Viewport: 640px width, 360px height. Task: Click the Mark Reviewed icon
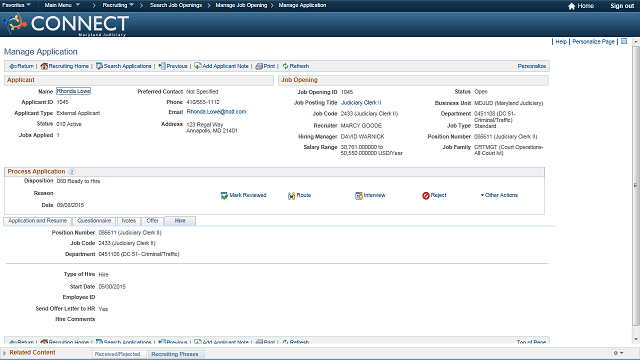[224, 196]
